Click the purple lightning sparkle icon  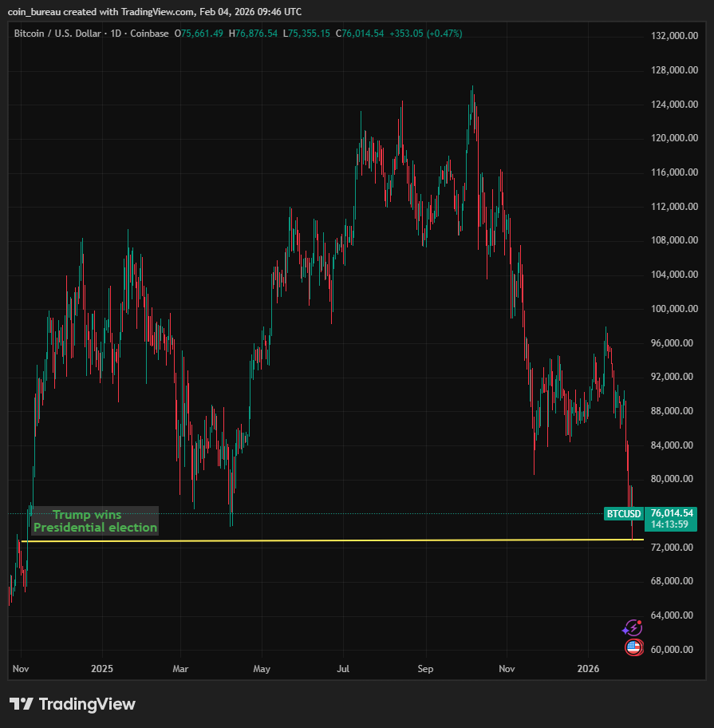632,628
